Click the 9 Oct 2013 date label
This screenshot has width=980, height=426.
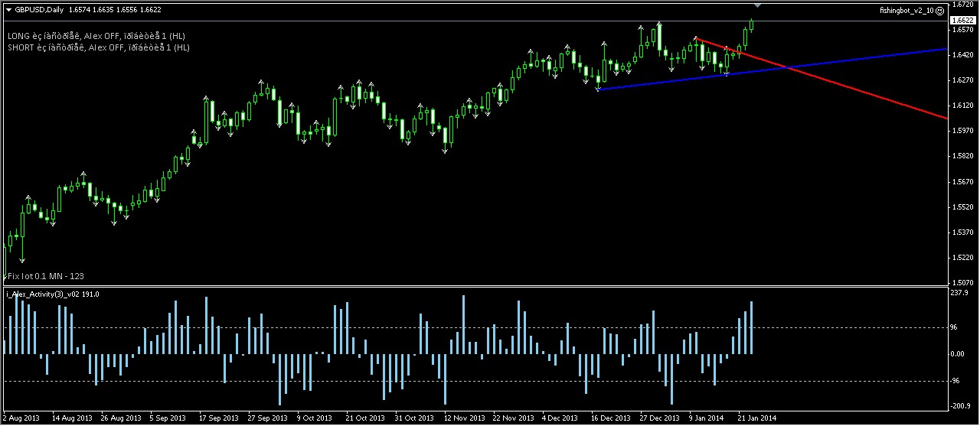coord(315,418)
